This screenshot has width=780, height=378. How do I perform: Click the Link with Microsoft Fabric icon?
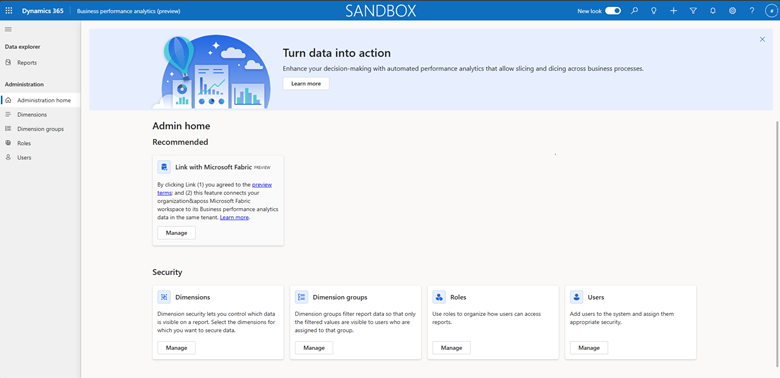tap(164, 167)
